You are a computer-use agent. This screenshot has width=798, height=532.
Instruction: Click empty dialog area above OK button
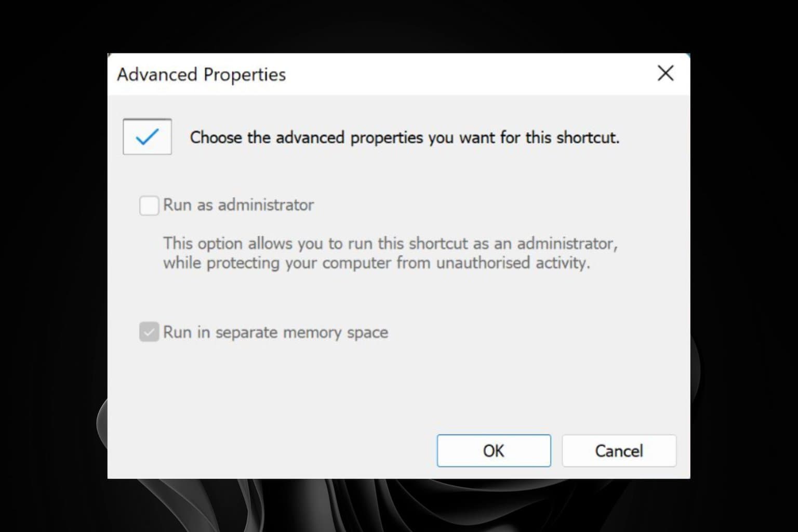point(494,395)
